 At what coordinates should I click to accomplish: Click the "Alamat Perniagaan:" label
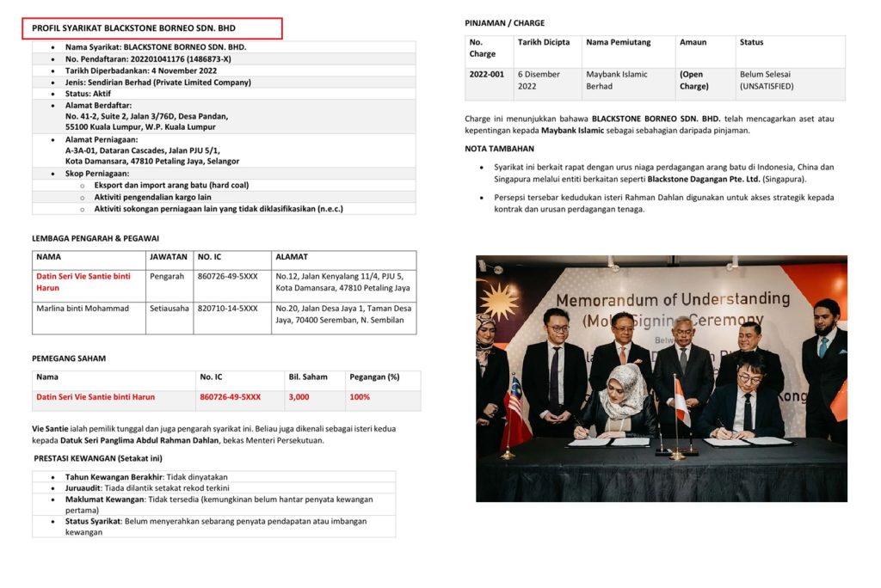click(102, 139)
